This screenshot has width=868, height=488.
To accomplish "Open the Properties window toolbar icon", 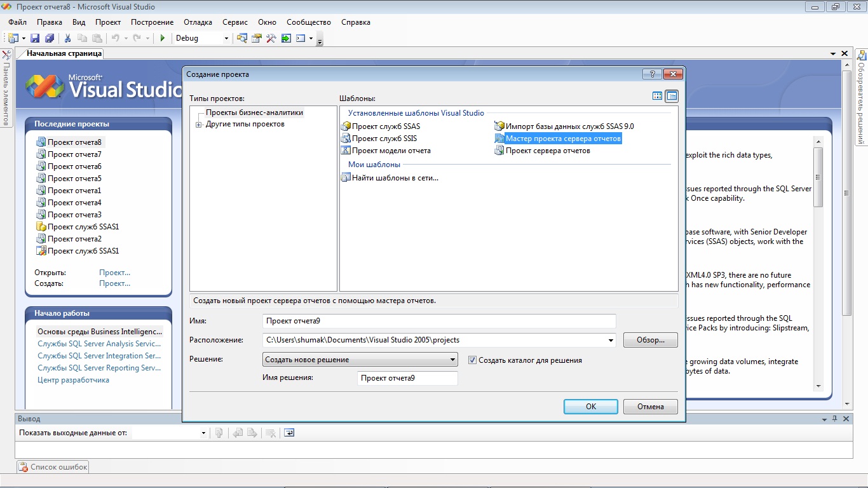I will [x=257, y=38].
